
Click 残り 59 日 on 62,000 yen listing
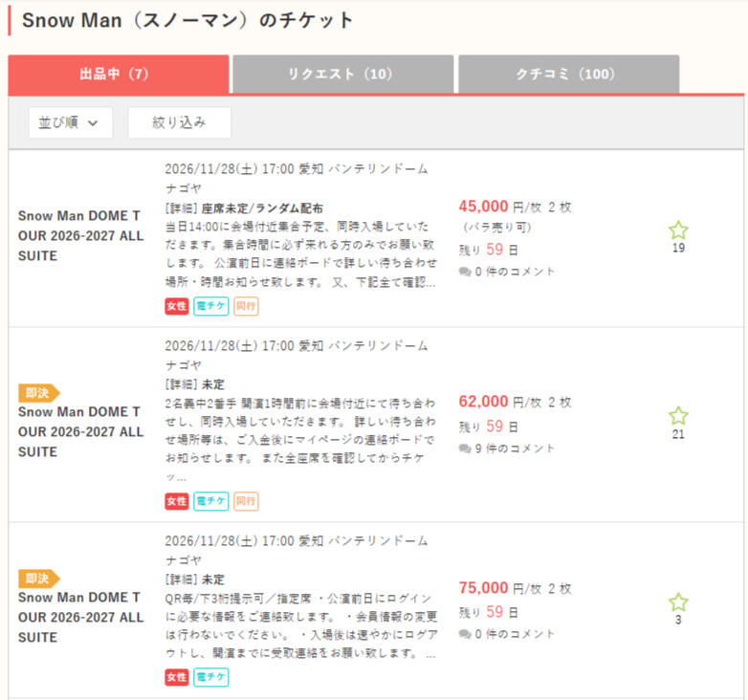[489, 427]
